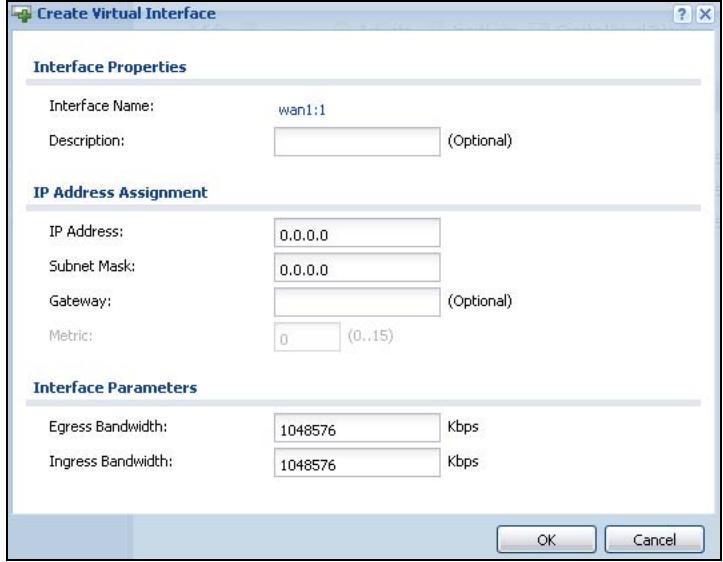This screenshot has width=723, height=562.
Task: Click the IP Address Assignment heading
Action: pos(120,192)
